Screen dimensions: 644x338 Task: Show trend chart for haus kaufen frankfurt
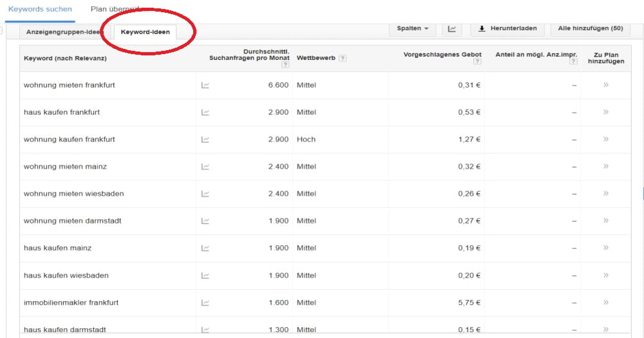(205, 113)
